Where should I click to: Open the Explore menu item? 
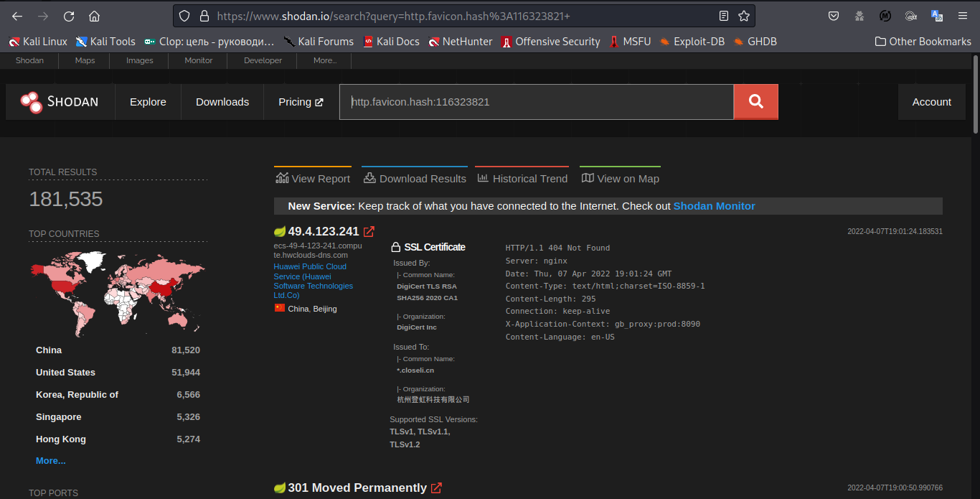[x=148, y=102]
